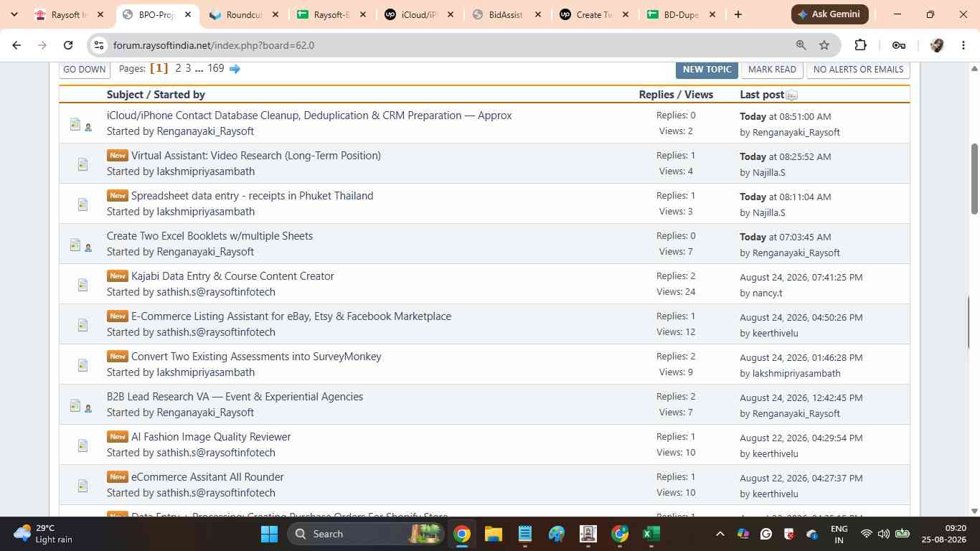980x551 pixels.
Task: Switch to the Roundcube tab
Action: (243, 14)
